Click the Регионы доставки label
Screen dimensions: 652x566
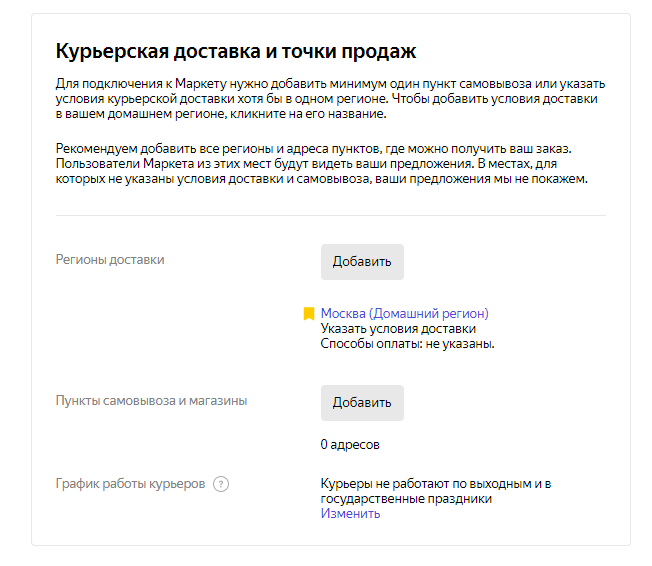(110, 260)
